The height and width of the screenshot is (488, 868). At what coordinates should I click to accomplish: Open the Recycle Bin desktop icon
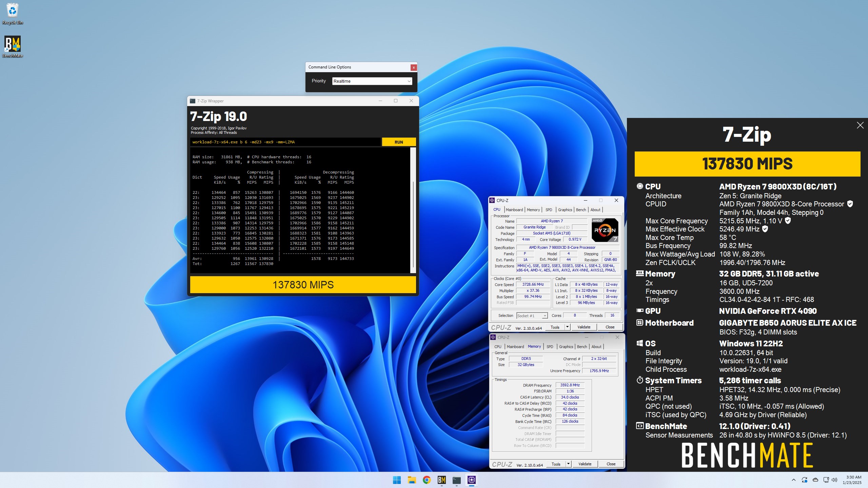pyautogui.click(x=13, y=14)
